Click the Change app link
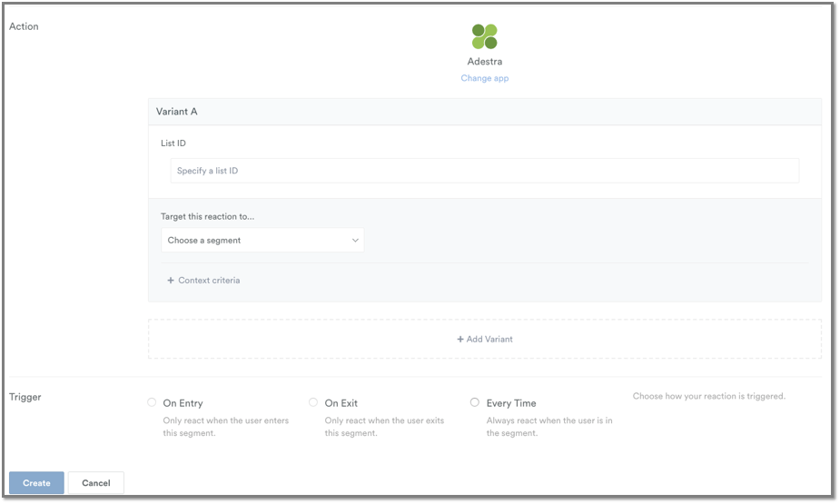Image resolution: width=840 pixels, height=504 pixels. pos(484,78)
